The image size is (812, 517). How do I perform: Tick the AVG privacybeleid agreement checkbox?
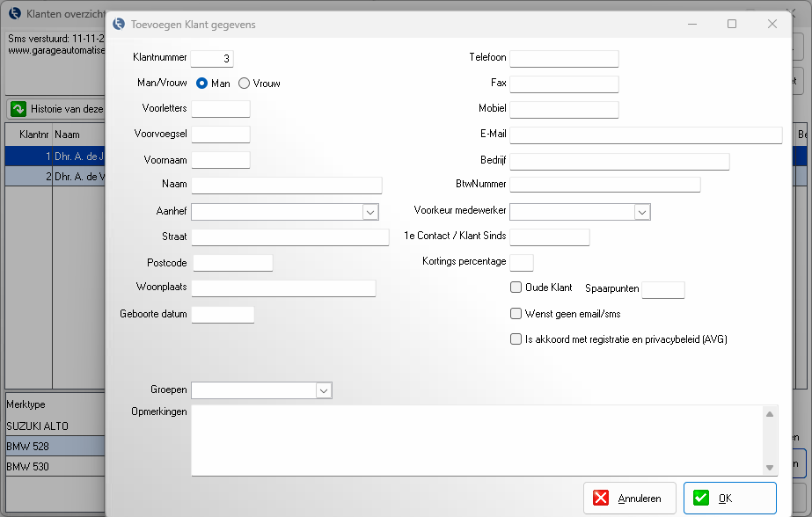click(x=516, y=339)
